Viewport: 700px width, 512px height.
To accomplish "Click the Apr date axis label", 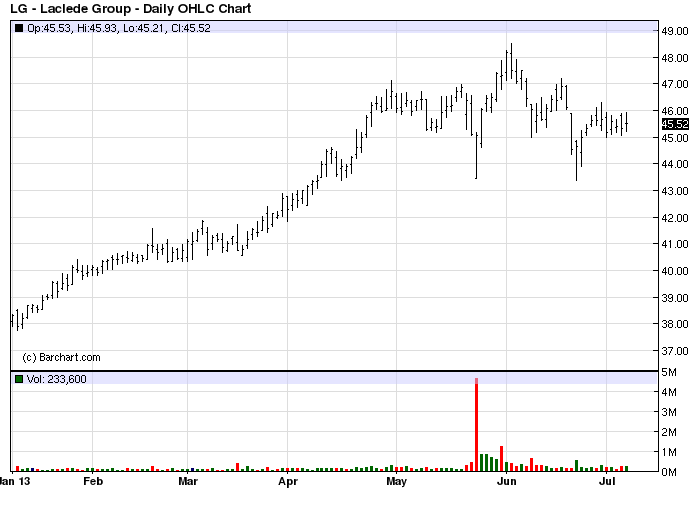I will point(288,481).
